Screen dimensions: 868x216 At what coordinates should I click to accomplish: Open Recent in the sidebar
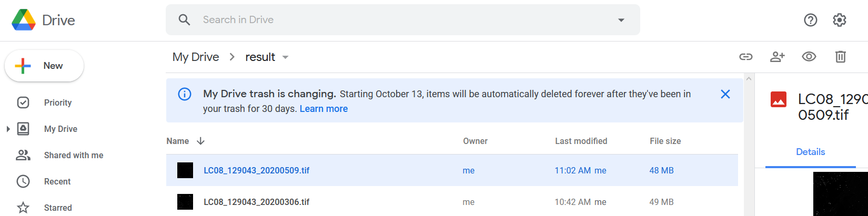coord(57,181)
